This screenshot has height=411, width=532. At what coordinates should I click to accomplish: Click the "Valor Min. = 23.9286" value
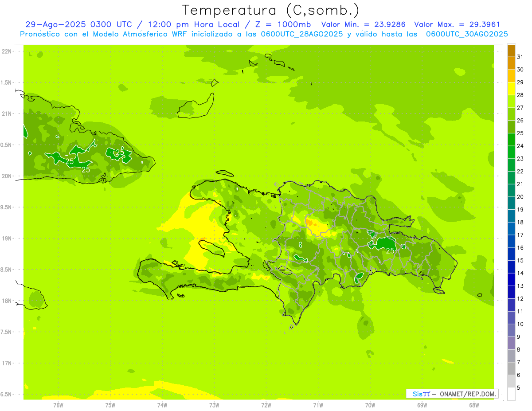coord(363,24)
